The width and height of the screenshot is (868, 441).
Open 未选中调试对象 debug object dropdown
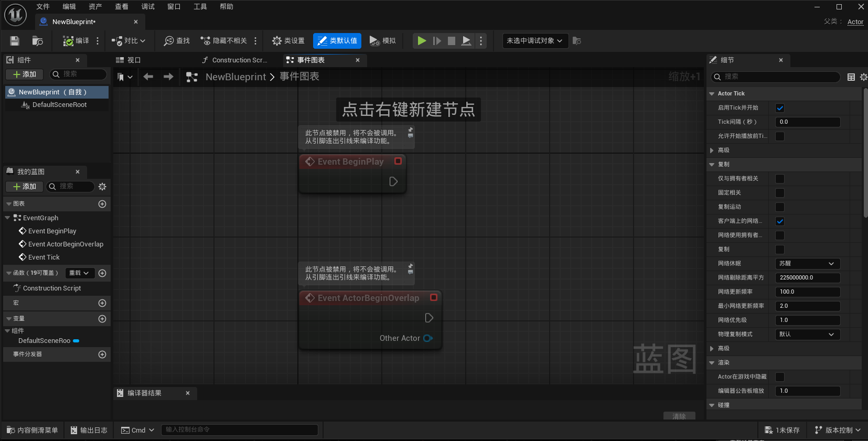tap(535, 41)
